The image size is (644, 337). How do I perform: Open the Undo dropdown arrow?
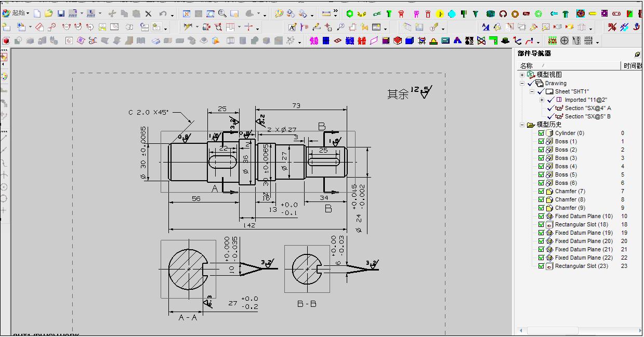point(172,16)
